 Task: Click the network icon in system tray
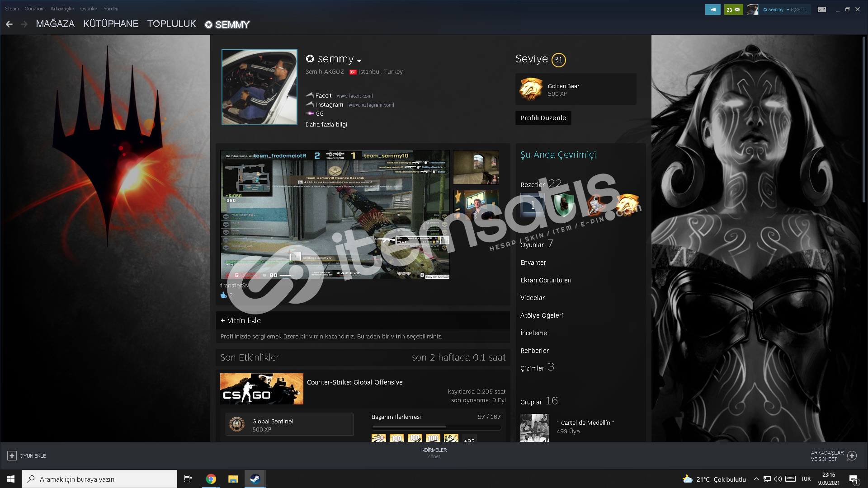767,479
